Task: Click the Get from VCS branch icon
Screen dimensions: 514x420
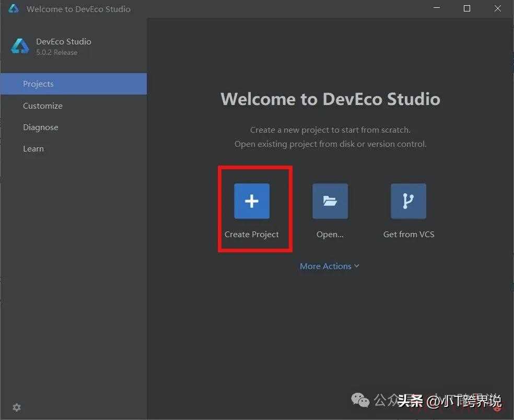Action: (x=408, y=201)
